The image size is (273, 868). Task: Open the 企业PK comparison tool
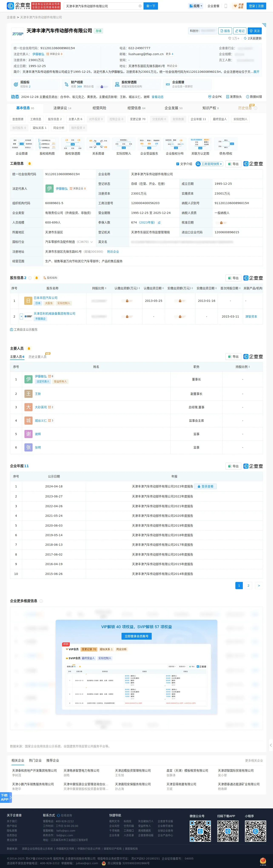click(x=215, y=97)
